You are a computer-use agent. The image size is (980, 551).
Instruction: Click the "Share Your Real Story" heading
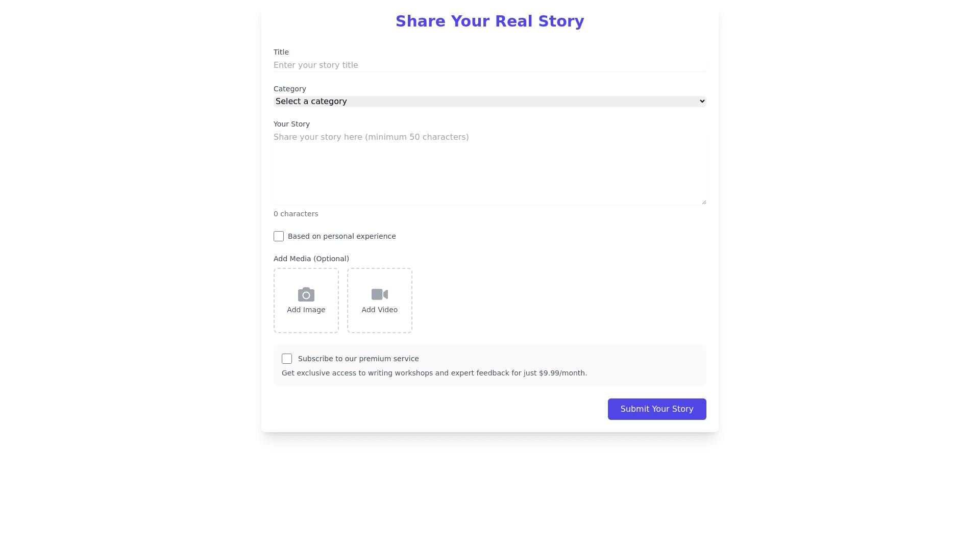point(489,21)
